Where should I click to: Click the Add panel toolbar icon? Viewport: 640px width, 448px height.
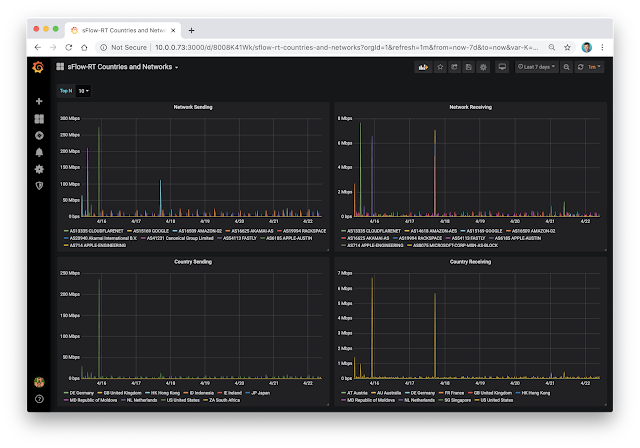[x=423, y=67]
